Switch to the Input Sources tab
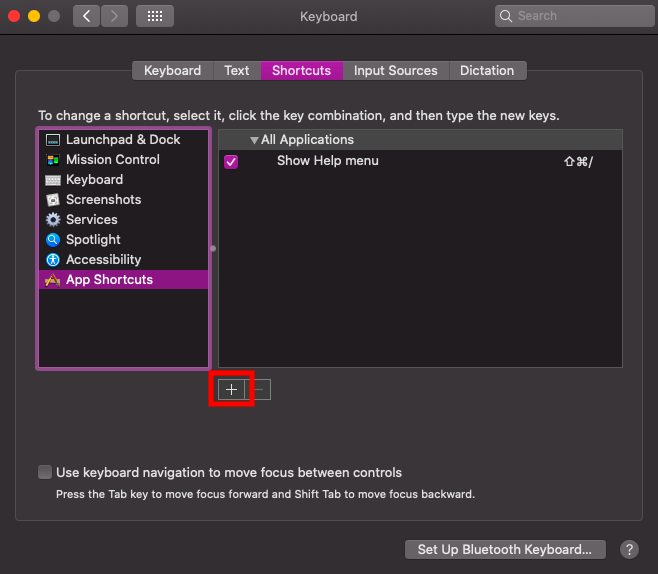Screen dimensions: 658x574 [395, 71]
